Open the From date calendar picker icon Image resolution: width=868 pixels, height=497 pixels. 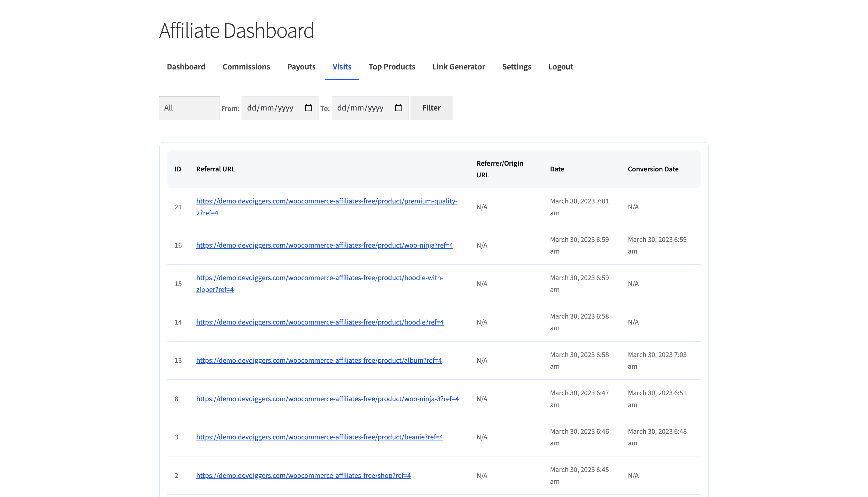click(x=308, y=107)
